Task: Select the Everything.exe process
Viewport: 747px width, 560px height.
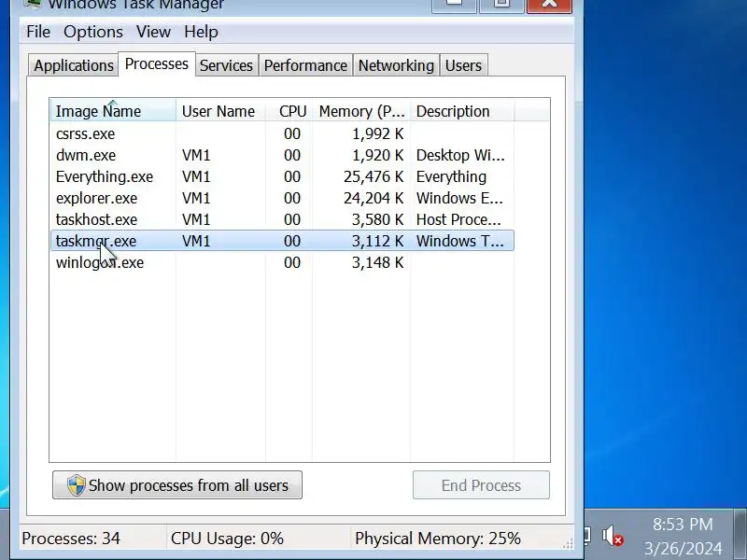Action: 282,176
